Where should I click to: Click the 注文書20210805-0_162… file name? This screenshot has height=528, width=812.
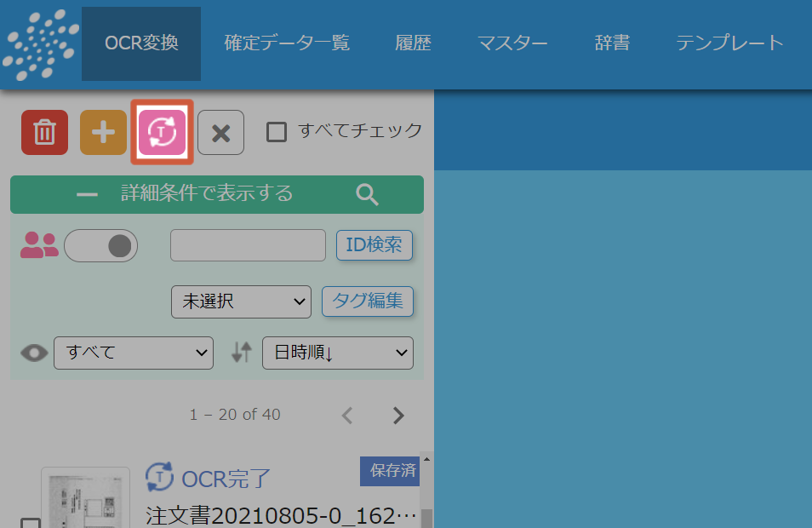[281, 516]
